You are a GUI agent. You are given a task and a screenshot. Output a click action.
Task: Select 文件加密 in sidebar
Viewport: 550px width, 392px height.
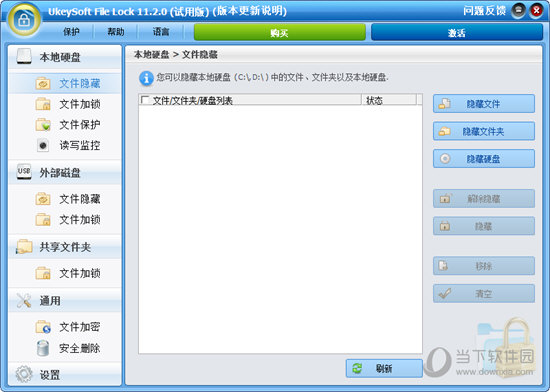[x=65, y=327]
